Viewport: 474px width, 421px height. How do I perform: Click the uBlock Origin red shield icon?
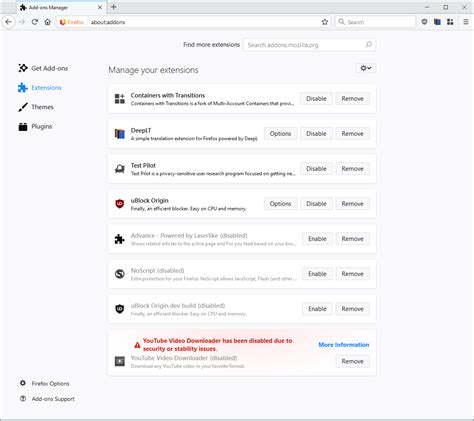click(x=120, y=204)
